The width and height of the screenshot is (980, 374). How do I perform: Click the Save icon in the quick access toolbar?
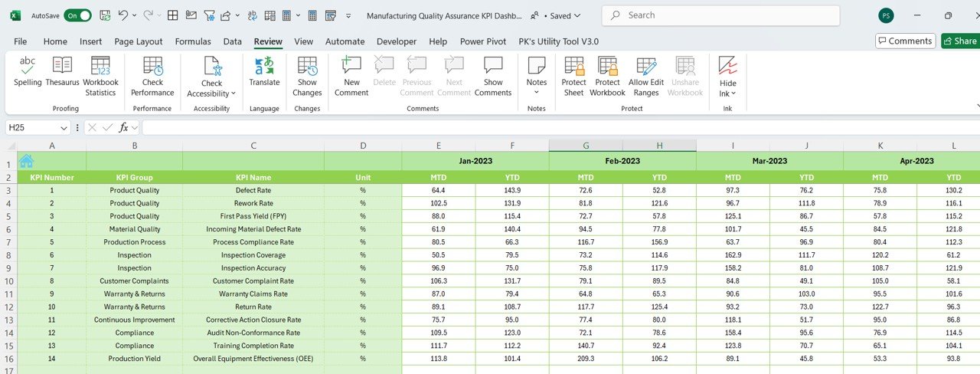(105, 15)
